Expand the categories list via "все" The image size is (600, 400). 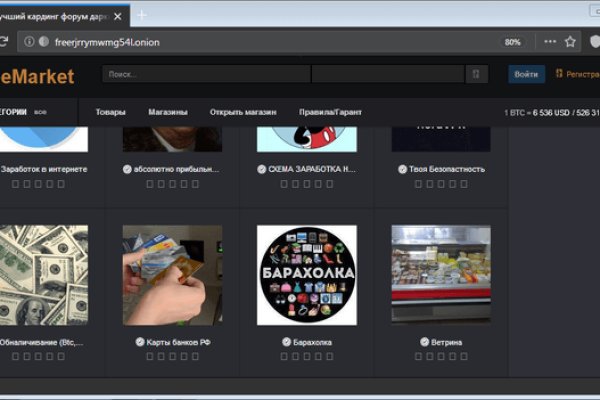tap(40, 112)
